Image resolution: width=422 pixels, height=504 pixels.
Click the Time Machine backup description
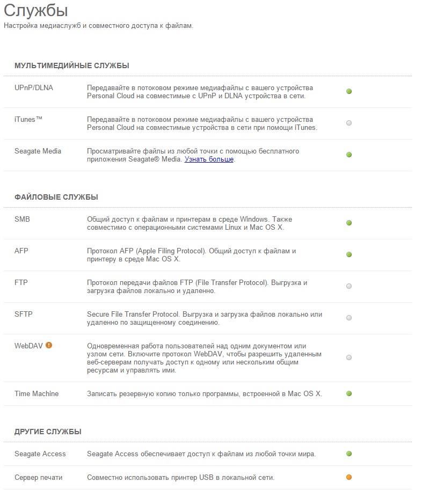tap(205, 394)
